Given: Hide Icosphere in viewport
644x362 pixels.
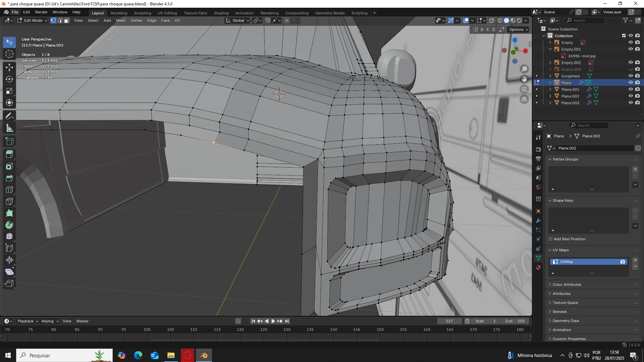Looking at the screenshot, I should point(631,76).
